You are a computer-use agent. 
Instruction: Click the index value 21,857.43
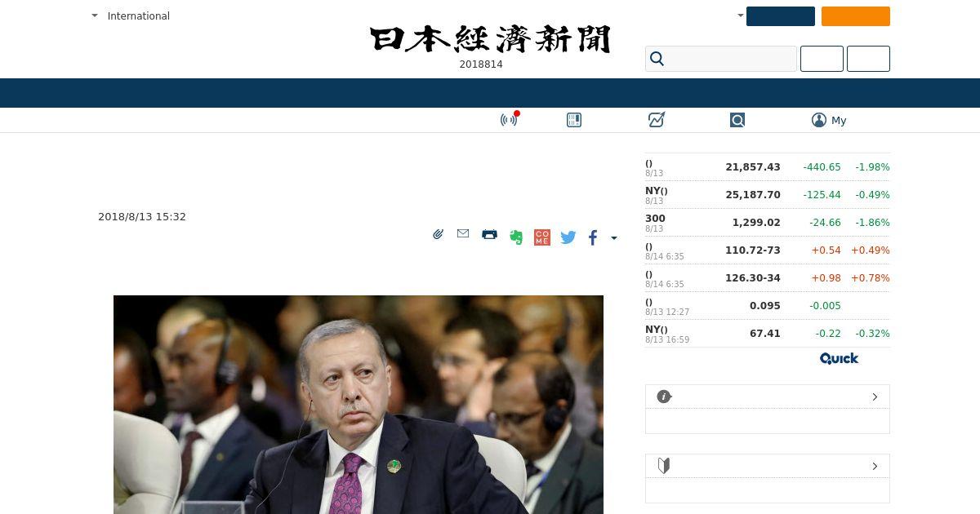click(x=753, y=167)
